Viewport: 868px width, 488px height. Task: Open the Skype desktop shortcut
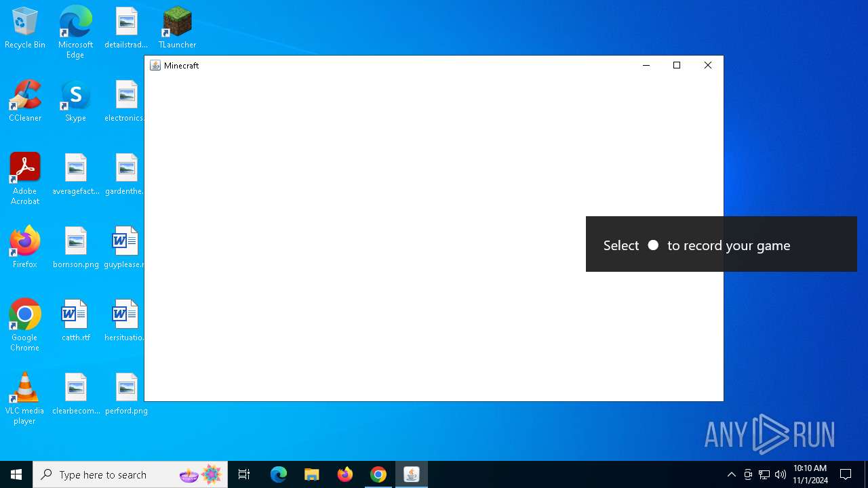tap(75, 102)
